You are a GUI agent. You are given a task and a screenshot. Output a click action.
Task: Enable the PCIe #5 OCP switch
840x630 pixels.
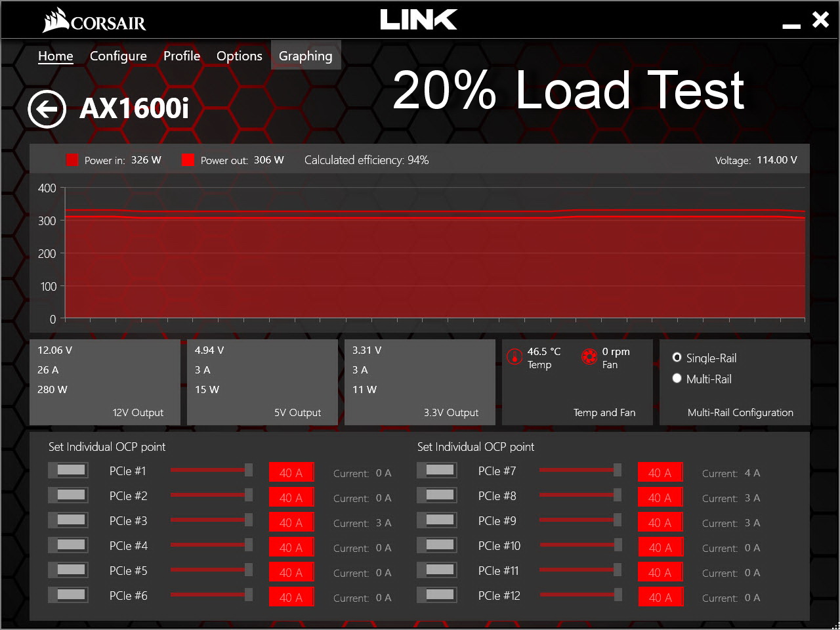(68, 570)
